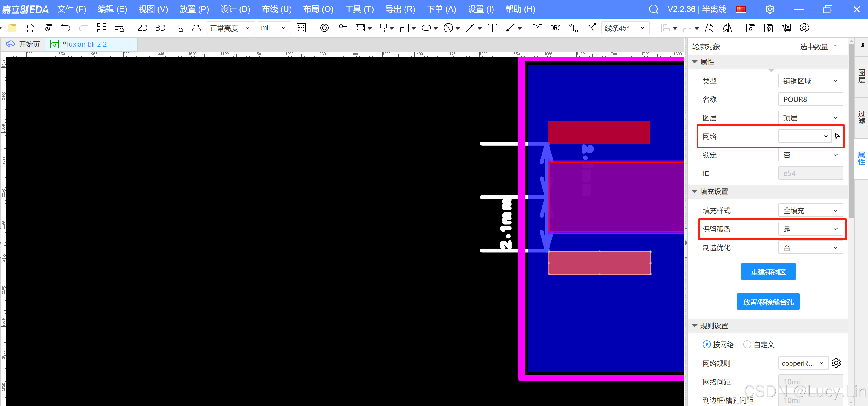Click the 名称 POUR8 input field

[810, 99]
